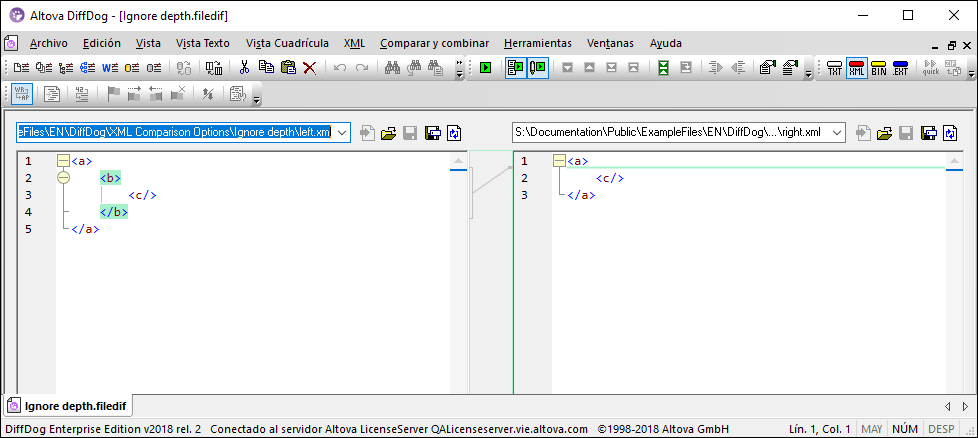Open left file browse folder icon

389,132
